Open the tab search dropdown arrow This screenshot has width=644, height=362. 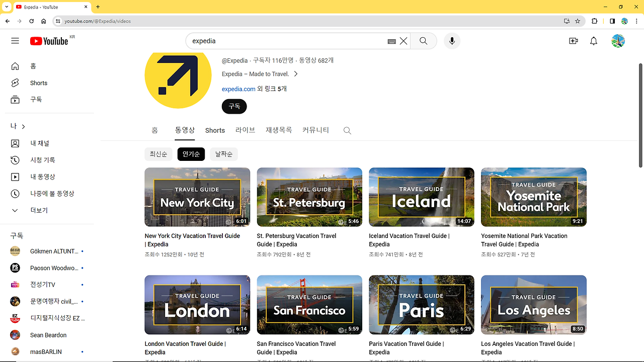[7, 7]
